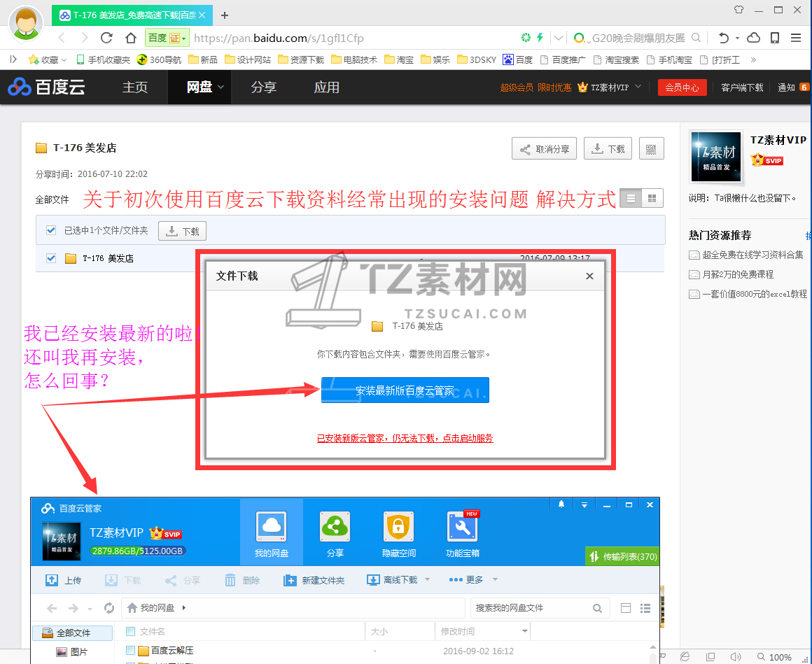812x664 pixels.
Task: Click 离线下载 in 百度云管家 toolbar
Action: 393,580
